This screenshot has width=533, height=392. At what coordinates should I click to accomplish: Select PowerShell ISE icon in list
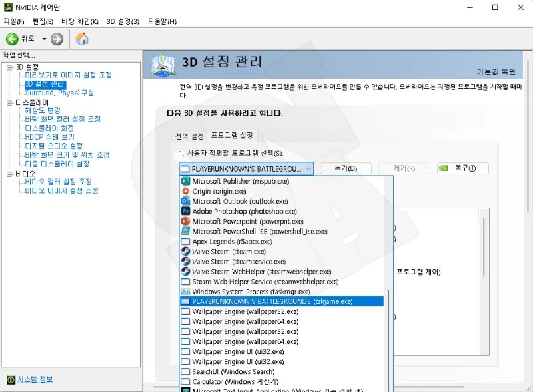point(185,232)
